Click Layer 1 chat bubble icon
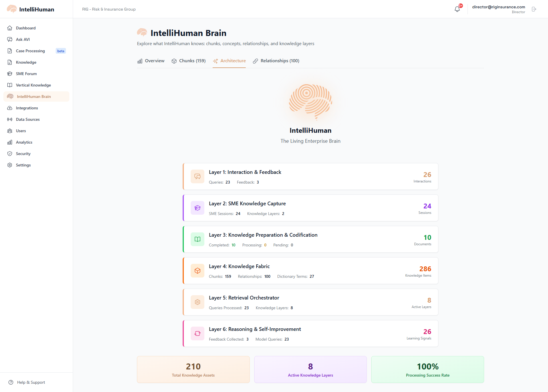This screenshot has height=392, width=548. [197, 176]
